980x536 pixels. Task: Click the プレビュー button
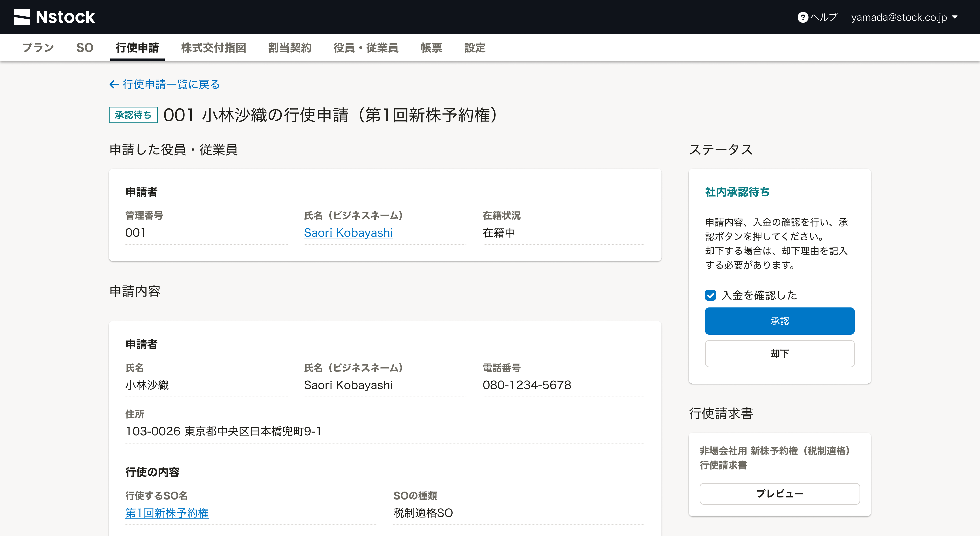point(779,494)
